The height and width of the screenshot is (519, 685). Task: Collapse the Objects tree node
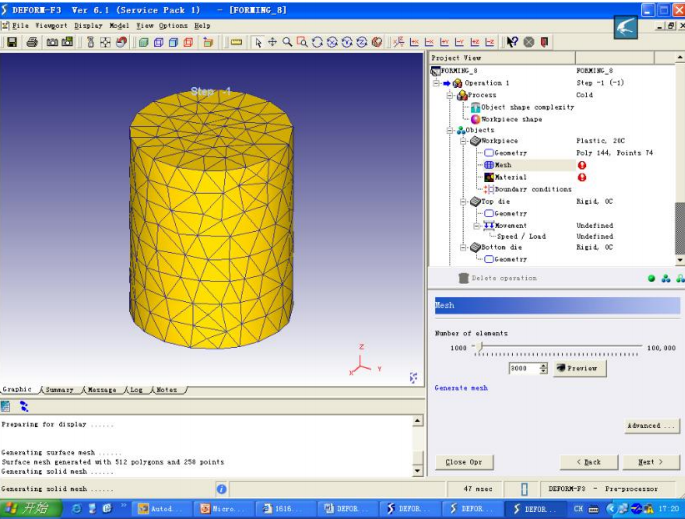coord(450,130)
